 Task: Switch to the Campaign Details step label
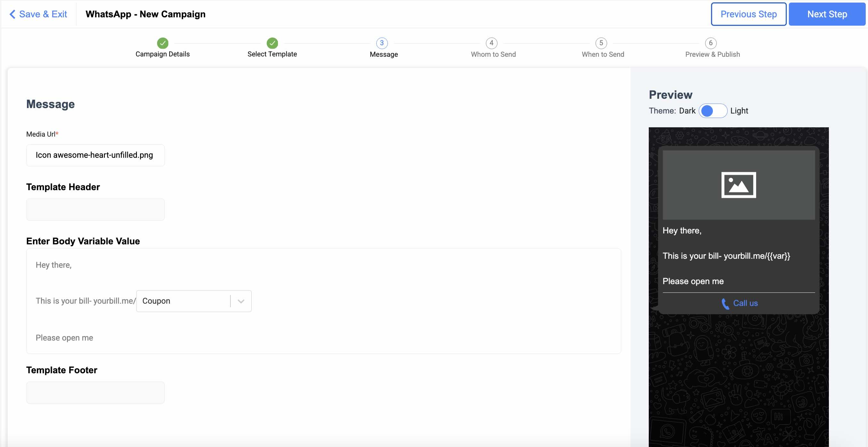click(163, 54)
